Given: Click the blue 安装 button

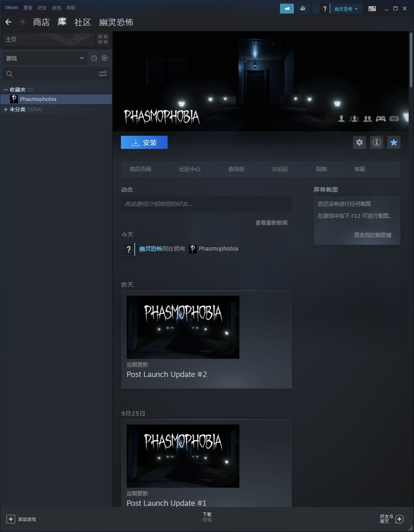Looking at the screenshot, I should coord(144,142).
